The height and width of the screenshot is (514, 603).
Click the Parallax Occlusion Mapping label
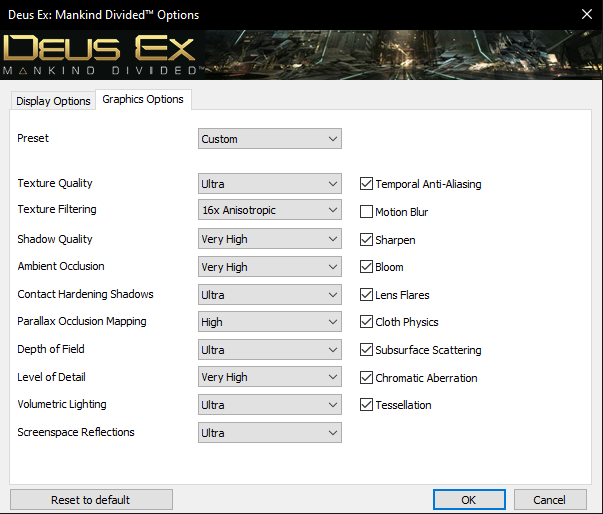82,321
